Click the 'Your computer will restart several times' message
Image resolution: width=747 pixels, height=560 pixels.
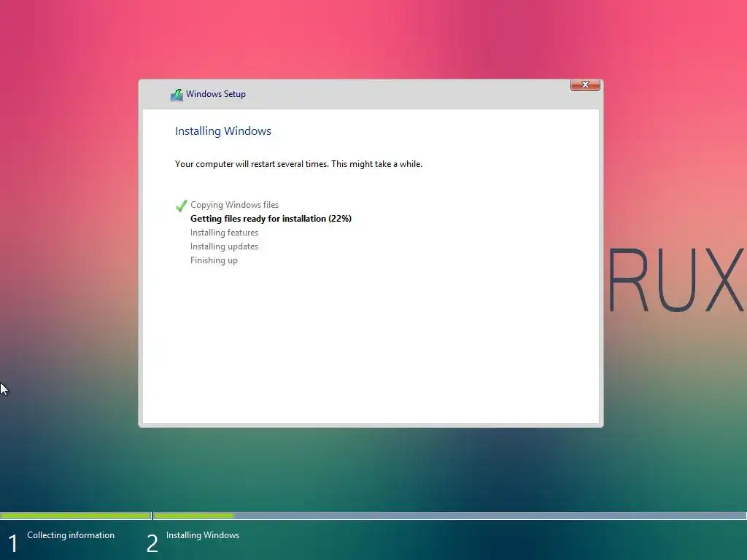298,164
